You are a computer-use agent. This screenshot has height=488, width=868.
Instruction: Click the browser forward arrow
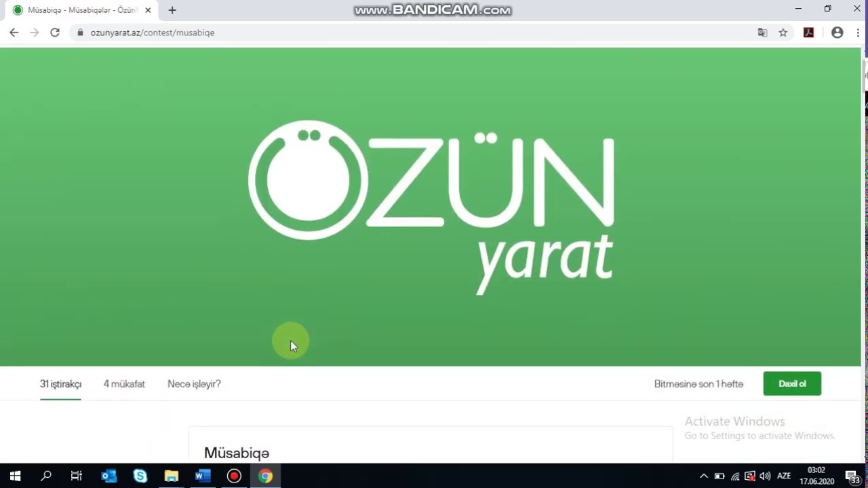click(x=34, y=33)
